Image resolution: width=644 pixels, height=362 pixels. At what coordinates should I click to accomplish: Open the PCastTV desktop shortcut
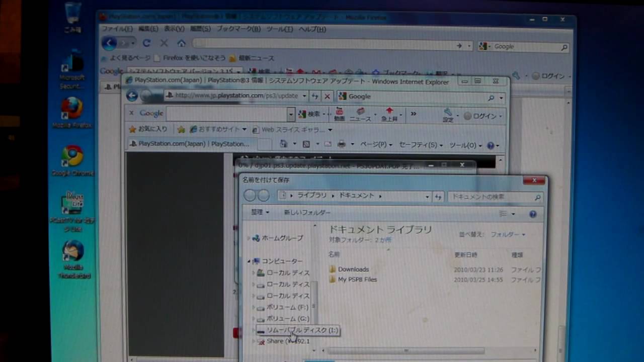click(x=72, y=211)
